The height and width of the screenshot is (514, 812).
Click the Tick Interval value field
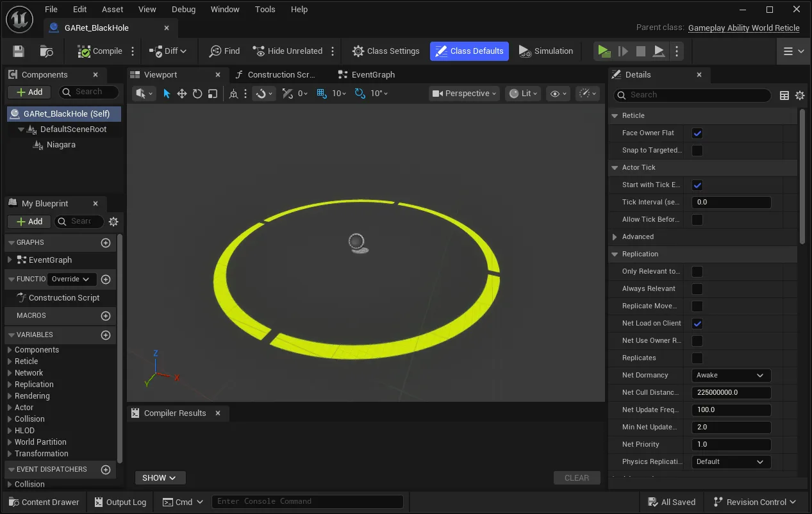click(x=731, y=203)
